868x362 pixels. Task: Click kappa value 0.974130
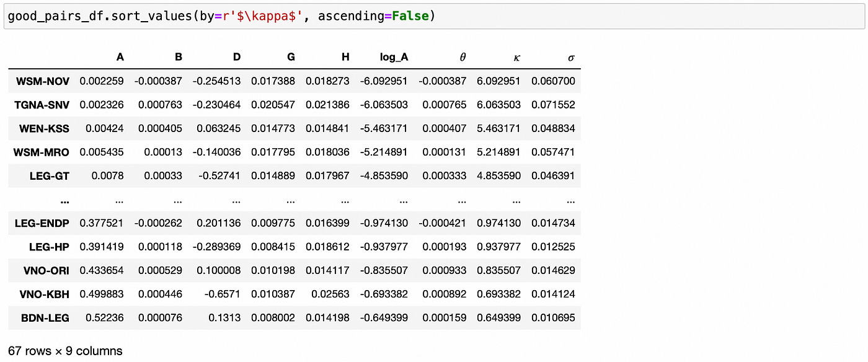(x=499, y=223)
